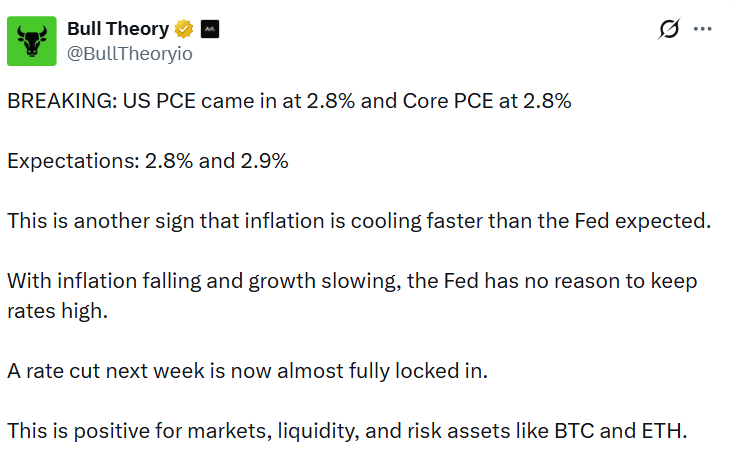The image size is (737, 452).
Task: Open the three-dot More menu
Action: pos(702,29)
